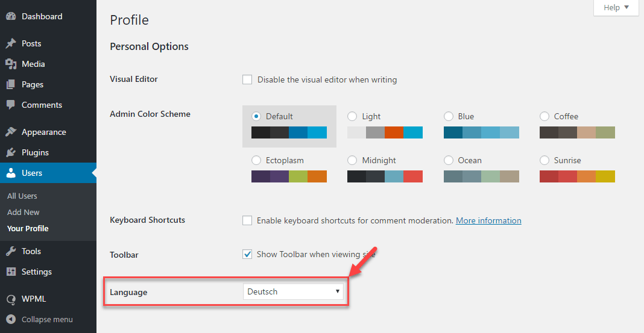Click the Pages icon in sidebar
The image size is (644, 333).
11,85
